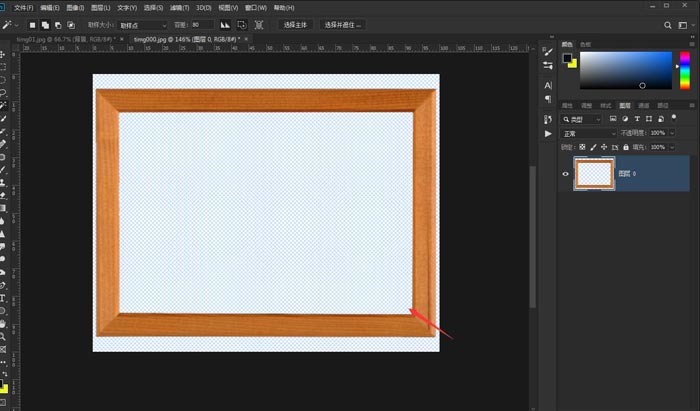Click the rainbow hue slider strip

click(x=683, y=72)
